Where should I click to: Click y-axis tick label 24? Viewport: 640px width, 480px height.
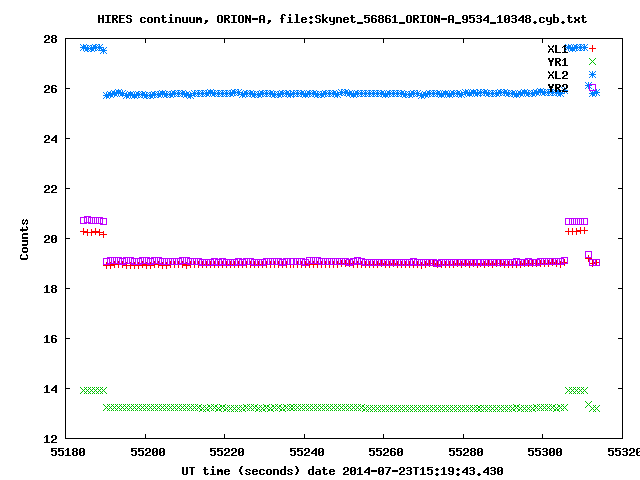point(51,139)
